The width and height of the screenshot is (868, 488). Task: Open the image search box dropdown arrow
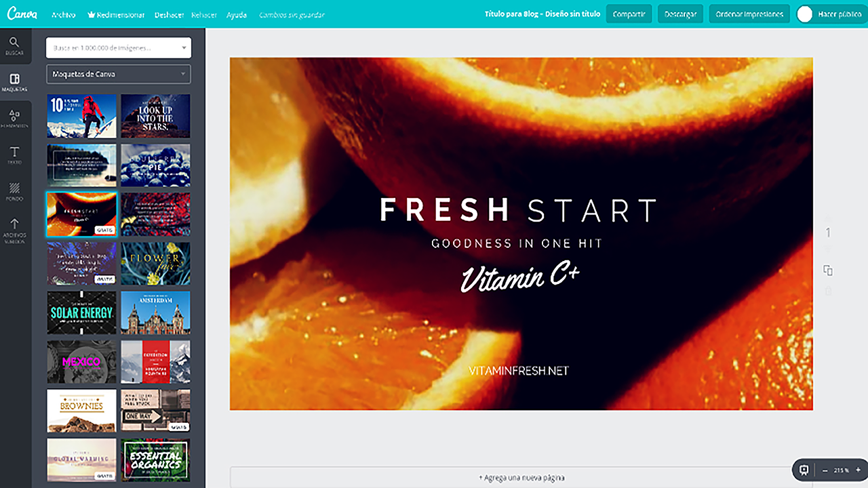(x=184, y=48)
